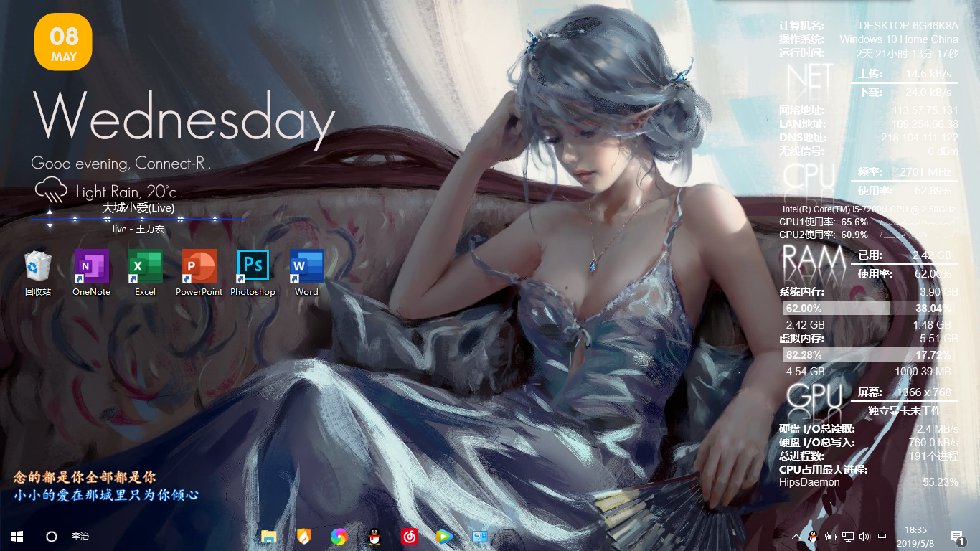Show hidden tray icons with the chevron
The height and width of the screenshot is (551, 980).
(796, 537)
